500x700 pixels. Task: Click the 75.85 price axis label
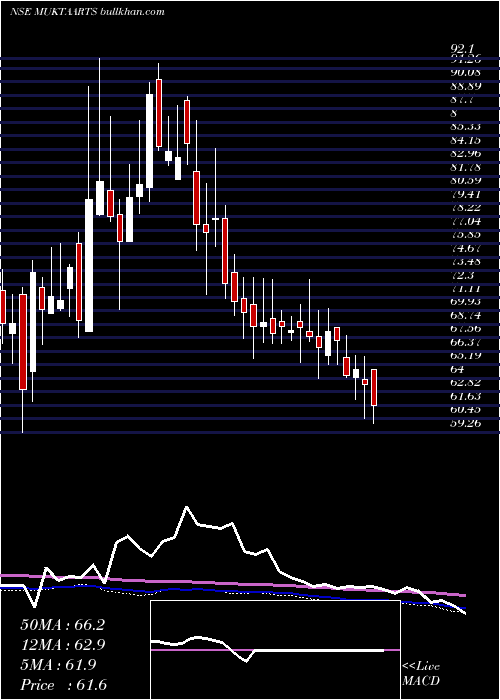point(465,234)
